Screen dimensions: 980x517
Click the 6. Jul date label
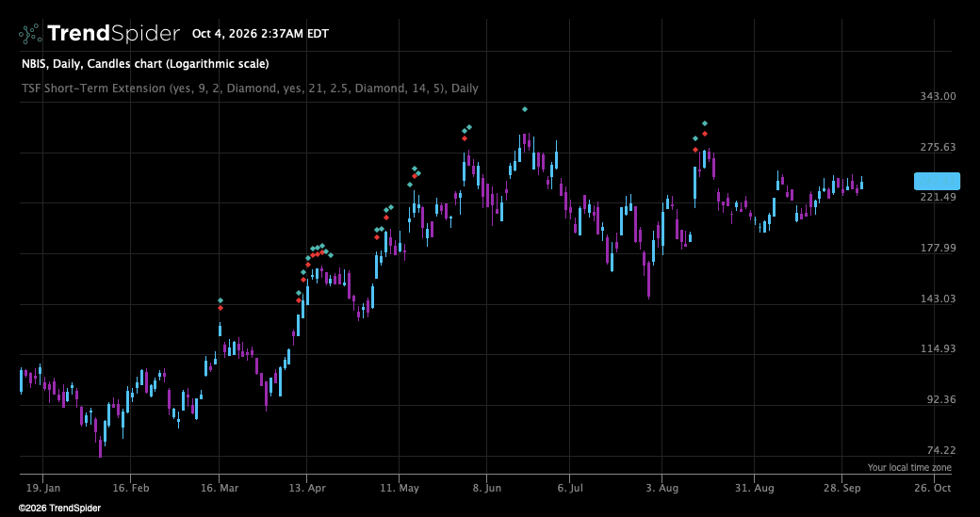[x=569, y=488]
